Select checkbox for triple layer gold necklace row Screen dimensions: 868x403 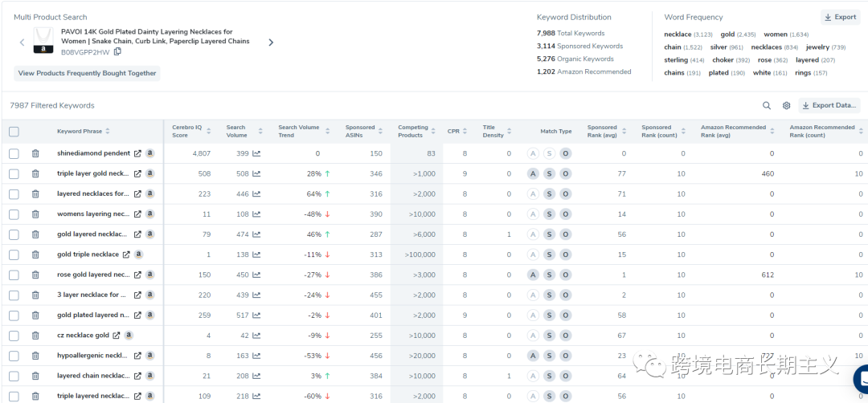pyautogui.click(x=14, y=173)
